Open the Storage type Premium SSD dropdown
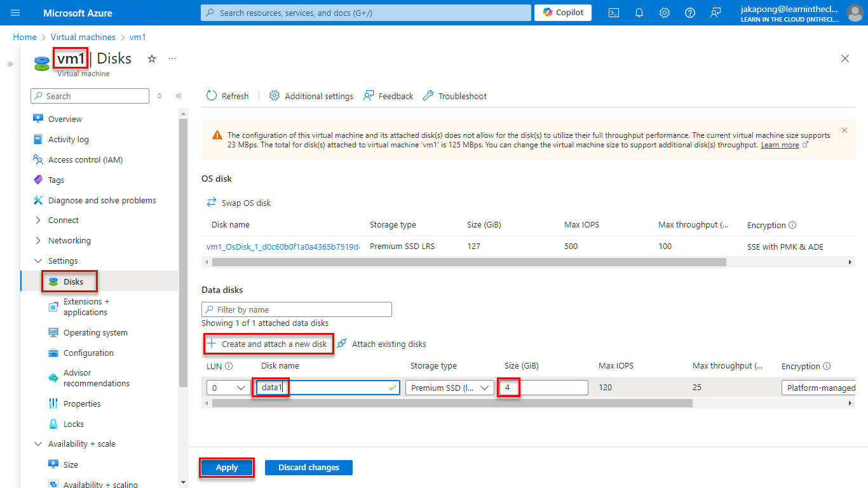868x488 pixels. click(450, 388)
